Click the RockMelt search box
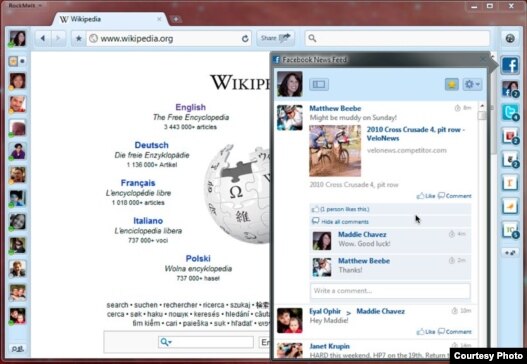This screenshot has height=364, width=527. pyautogui.click(x=397, y=38)
